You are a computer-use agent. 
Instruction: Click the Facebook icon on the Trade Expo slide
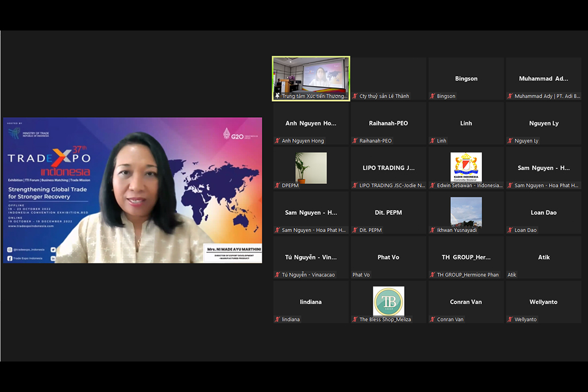10,258
